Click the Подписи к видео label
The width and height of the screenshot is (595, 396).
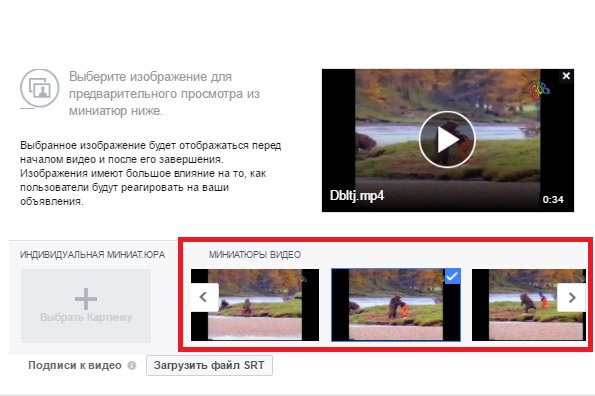(75, 365)
